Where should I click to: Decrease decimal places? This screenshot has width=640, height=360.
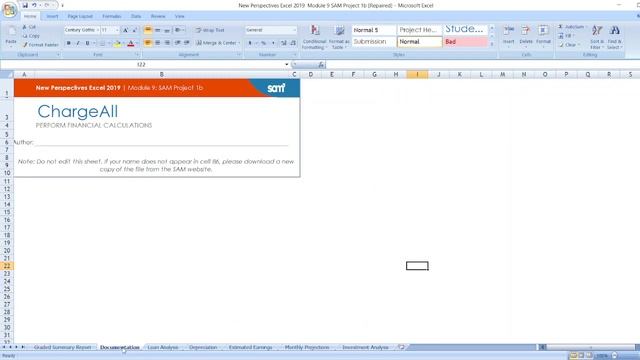click(293, 43)
